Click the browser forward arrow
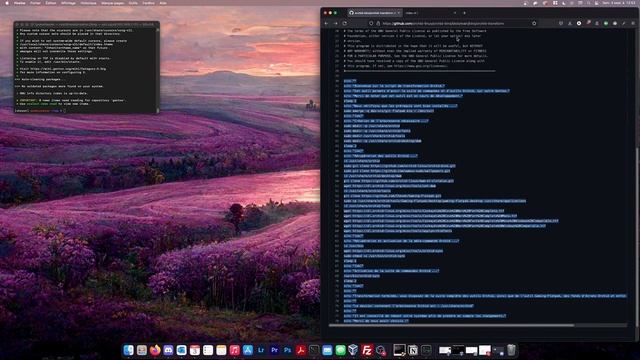Image resolution: width=640 pixels, height=360 pixels. click(x=336, y=23)
